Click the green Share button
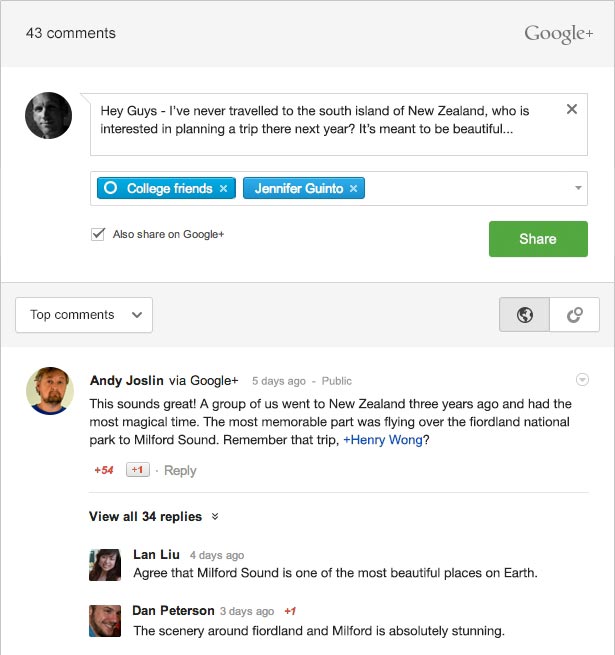615x655 pixels. pos(538,239)
